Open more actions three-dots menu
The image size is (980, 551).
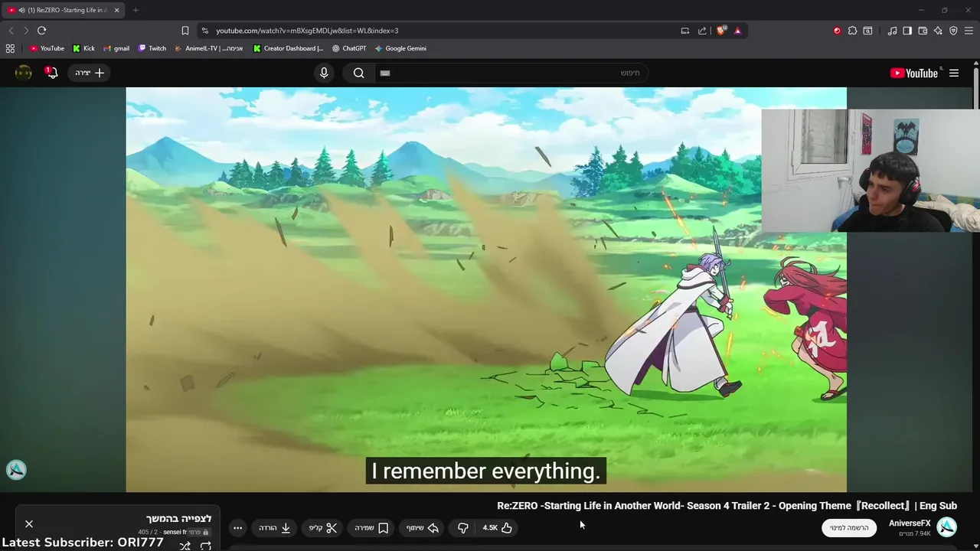tap(238, 528)
